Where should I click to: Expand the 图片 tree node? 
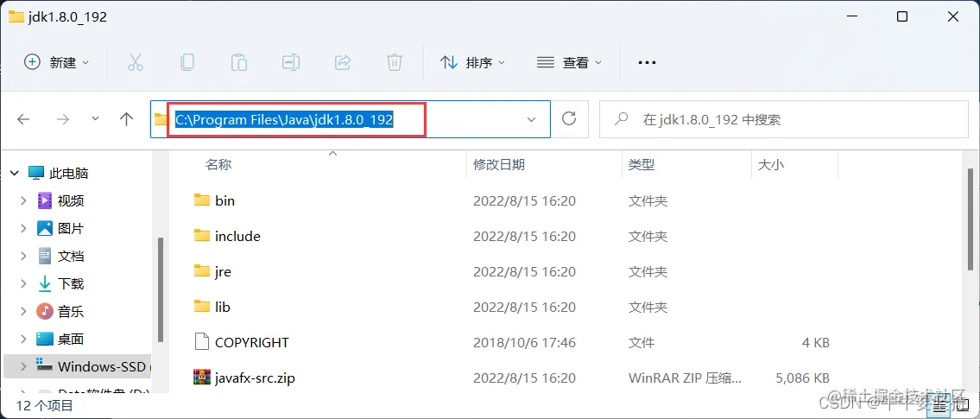pyautogui.click(x=23, y=228)
